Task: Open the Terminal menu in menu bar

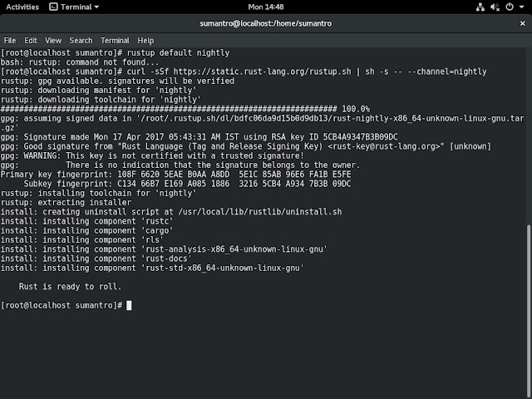Action: point(115,40)
